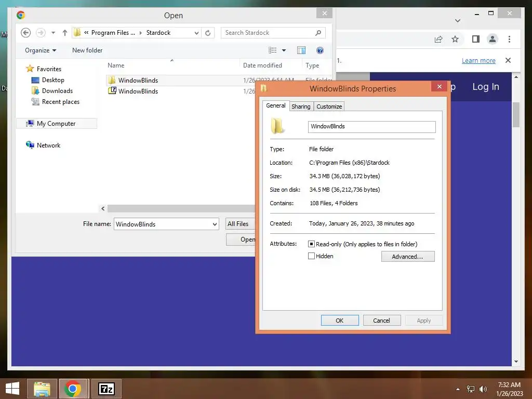Viewport: 532px width, 399px height.
Task: Confirm Properties with OK
Action: 340,320
